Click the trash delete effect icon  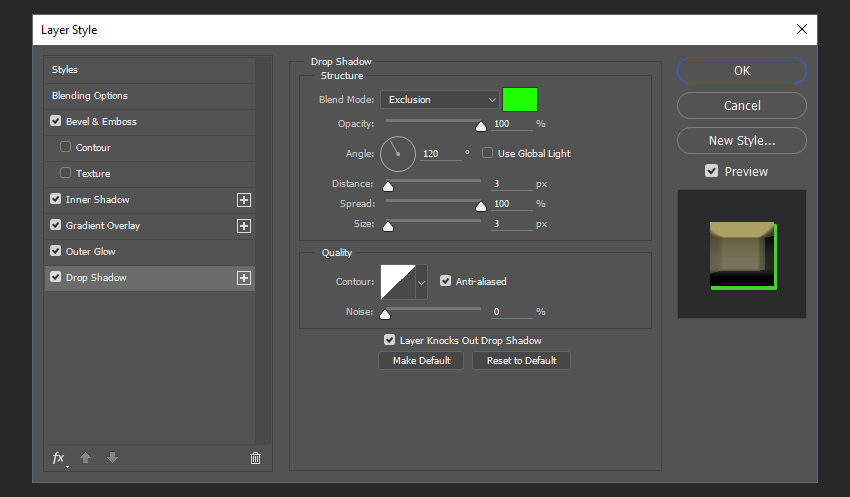click(x=255, y=458)
